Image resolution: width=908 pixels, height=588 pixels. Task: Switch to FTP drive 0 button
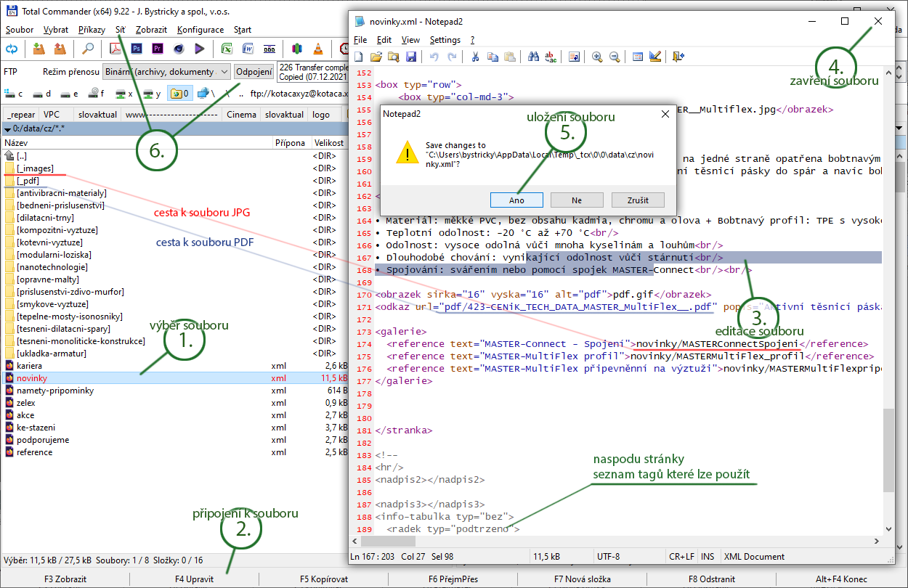pyautogui.click(x=179, y=93)
